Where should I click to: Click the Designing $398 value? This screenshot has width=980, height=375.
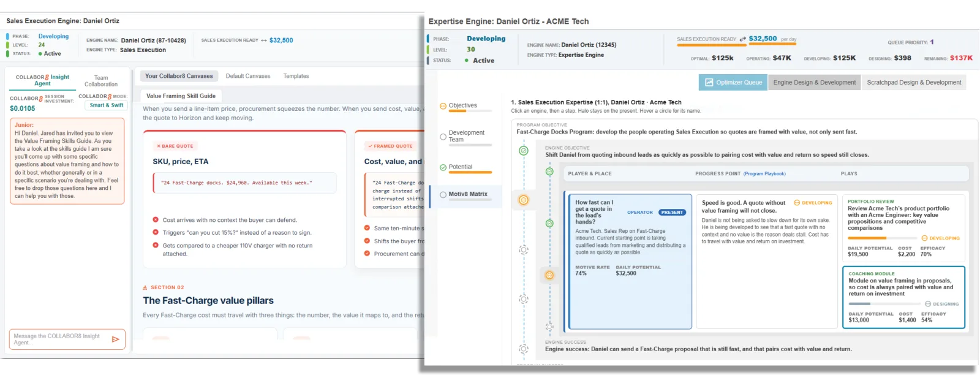click(x=902, y=58)
